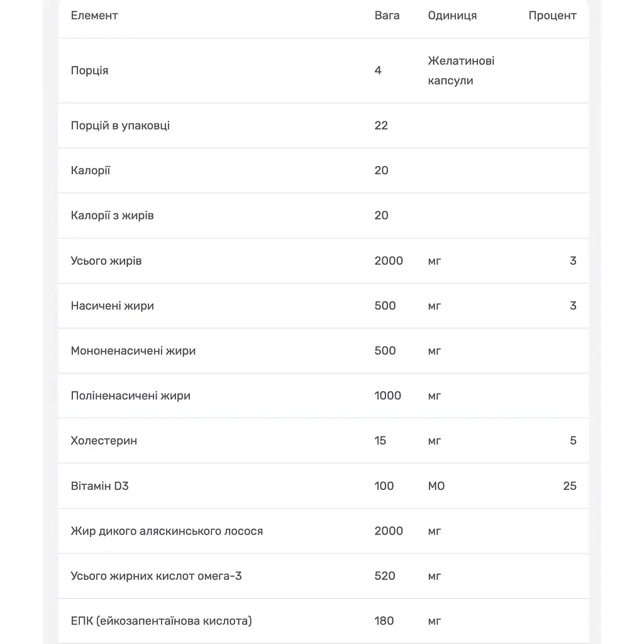Click the Холестерин row label
644x644 pixels.
(x=104, y=441)
